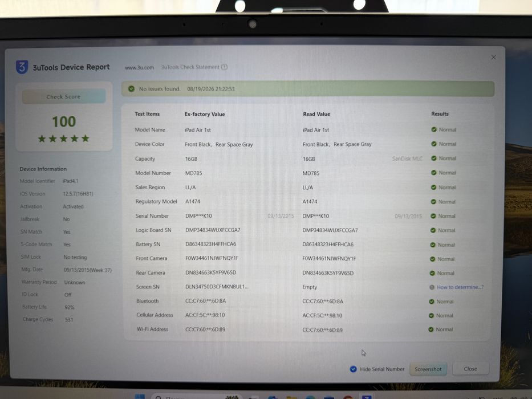Select the Read Value Battery SN D86348323H4FFHCA6
This screenshot has width=532, height=399.
[x=328, y=245]
